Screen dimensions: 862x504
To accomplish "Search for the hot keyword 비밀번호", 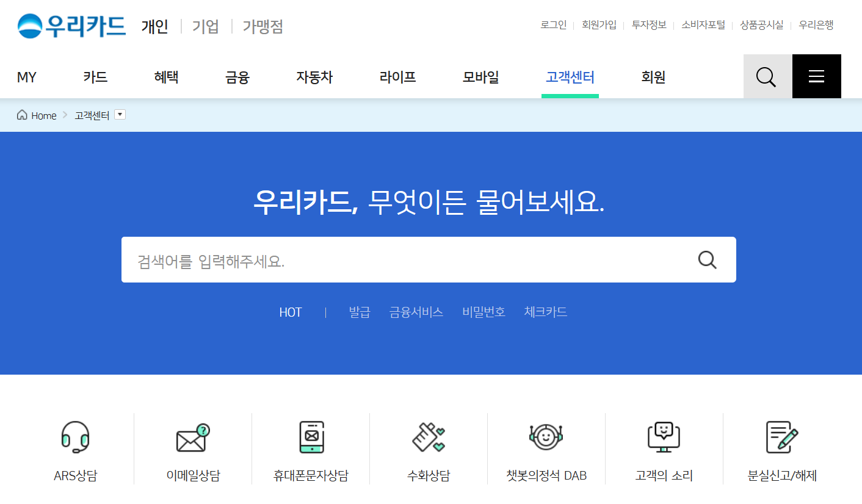I will click(483, 311).
